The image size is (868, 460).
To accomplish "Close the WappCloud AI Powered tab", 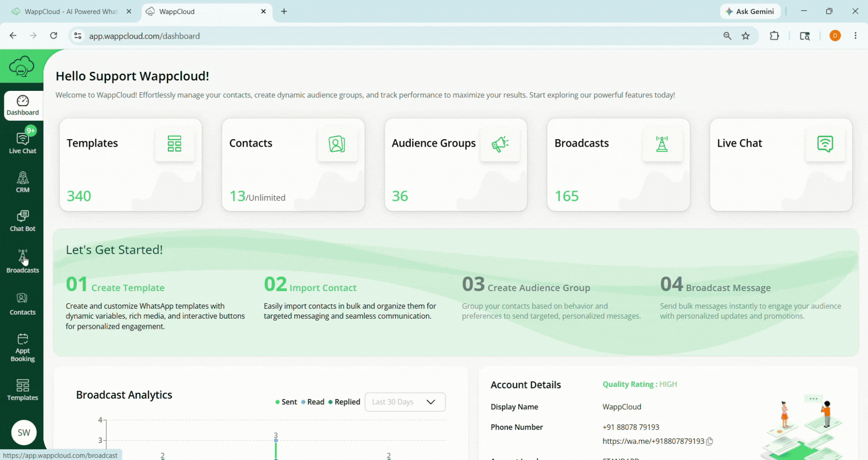I will click(129, 11).
